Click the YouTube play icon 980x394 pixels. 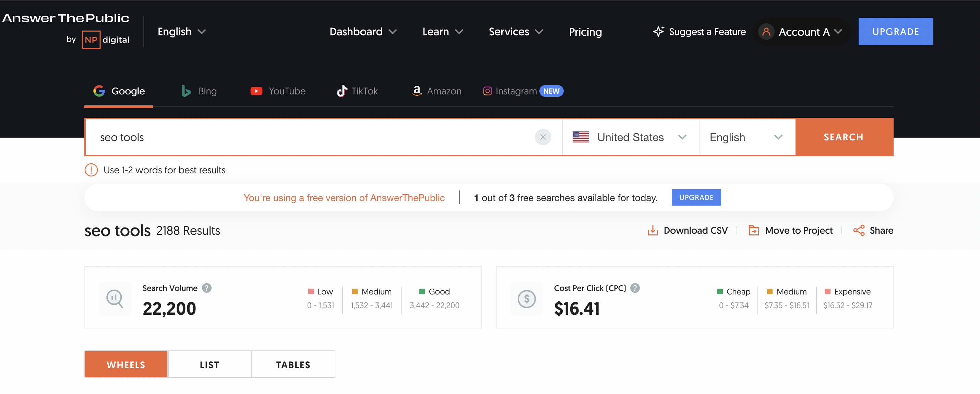coord(256,91)
